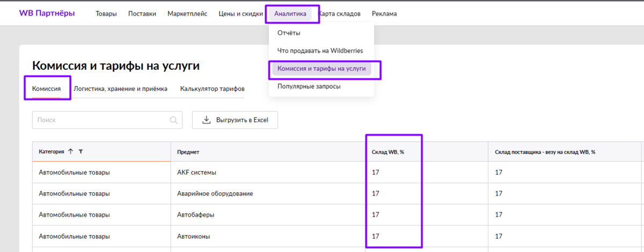
Task: Click the download icon on Excel button
Action: coord(207,120)
